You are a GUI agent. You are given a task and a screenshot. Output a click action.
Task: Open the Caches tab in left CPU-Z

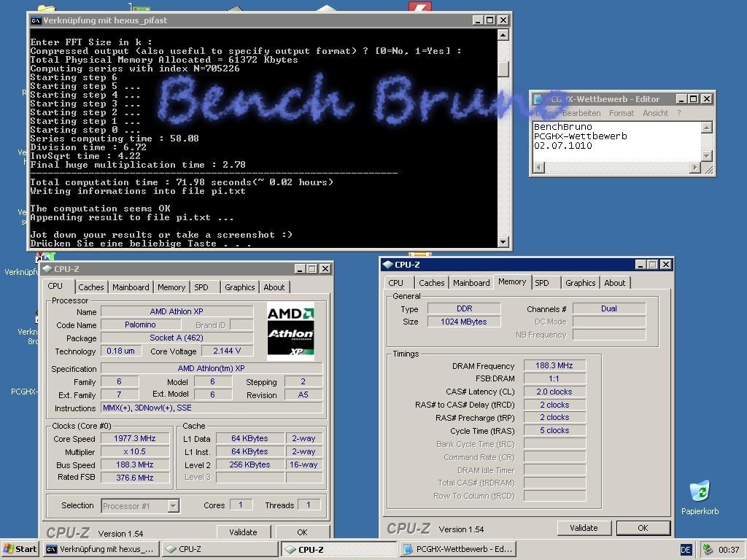click(x=91, y=287)
